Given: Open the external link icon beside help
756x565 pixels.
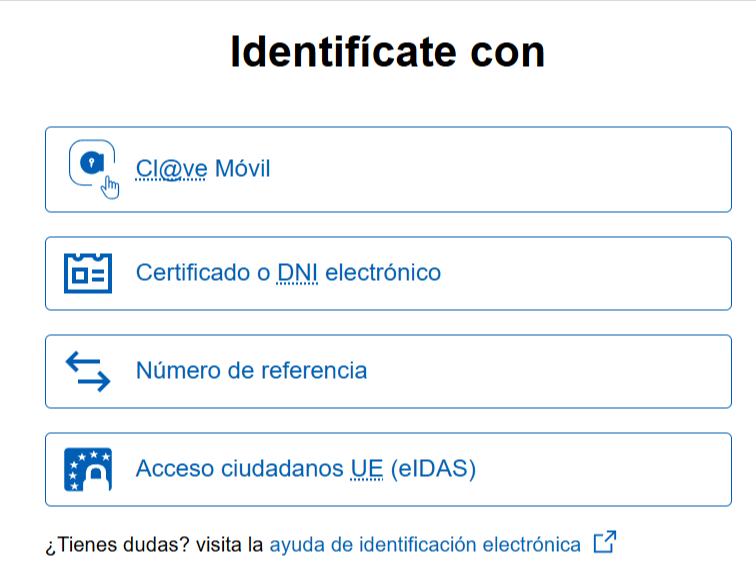Looking at the screenshot, I should [x=604, y=543].
